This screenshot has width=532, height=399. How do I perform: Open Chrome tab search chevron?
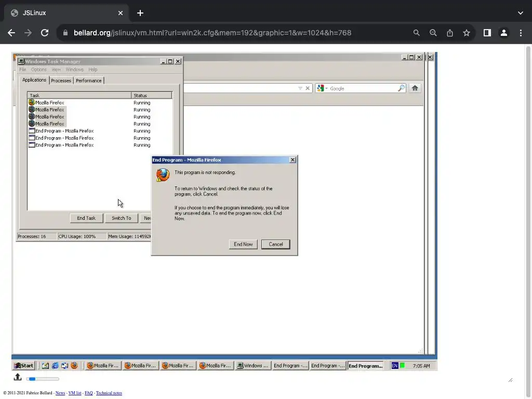(x=521, y=13)
